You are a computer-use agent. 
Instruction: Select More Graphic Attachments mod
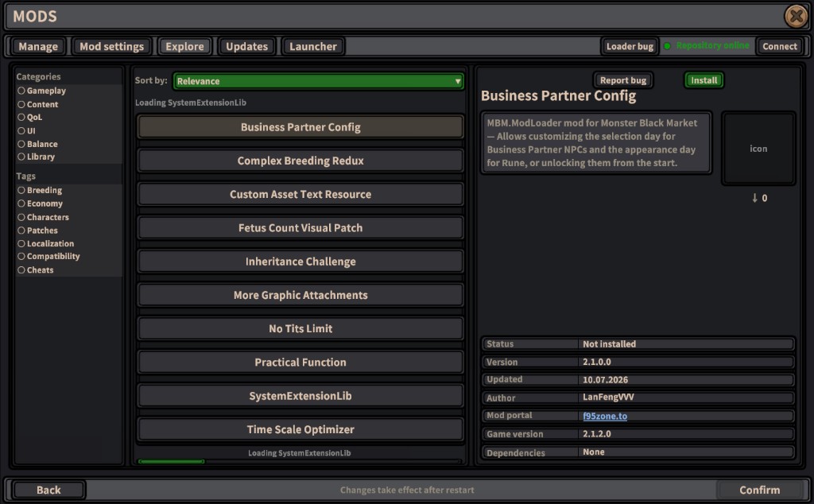click(x=300, y=295)
